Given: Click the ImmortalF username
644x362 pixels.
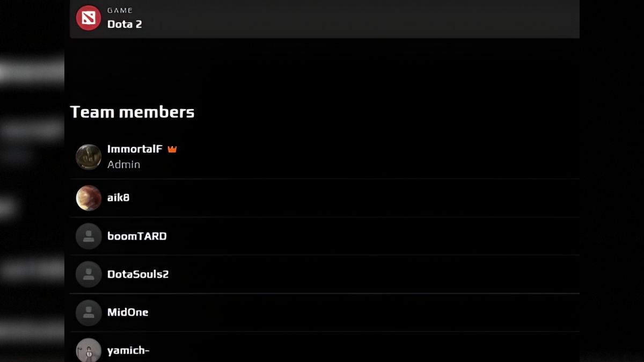Looking at the screenshot, I should [x=135, y=149].
